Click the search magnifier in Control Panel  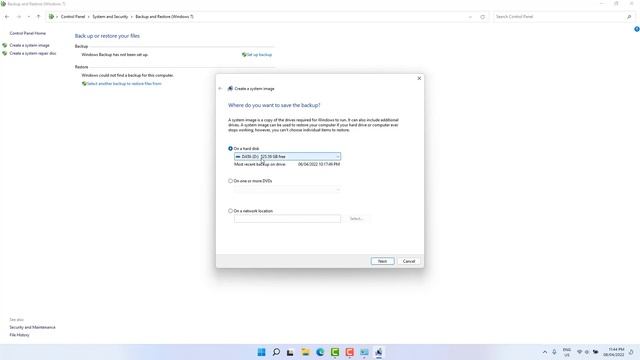click(629, 17)
